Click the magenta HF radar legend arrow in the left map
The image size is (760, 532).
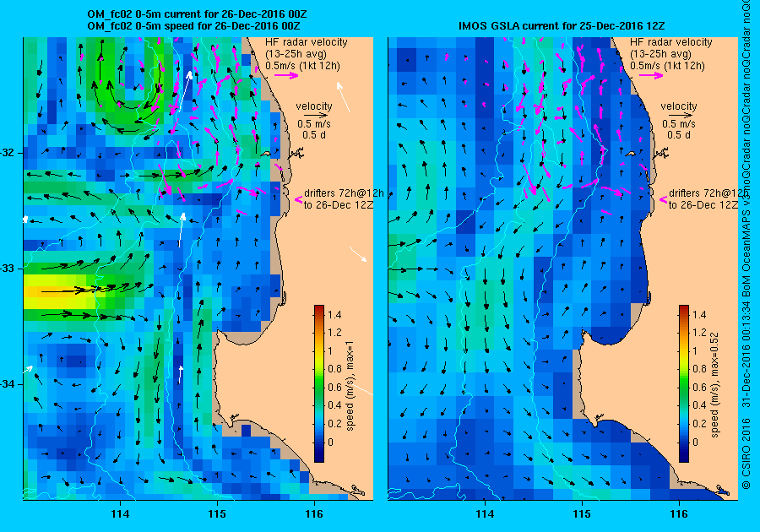pyautogui.click(x=286, y=75)
